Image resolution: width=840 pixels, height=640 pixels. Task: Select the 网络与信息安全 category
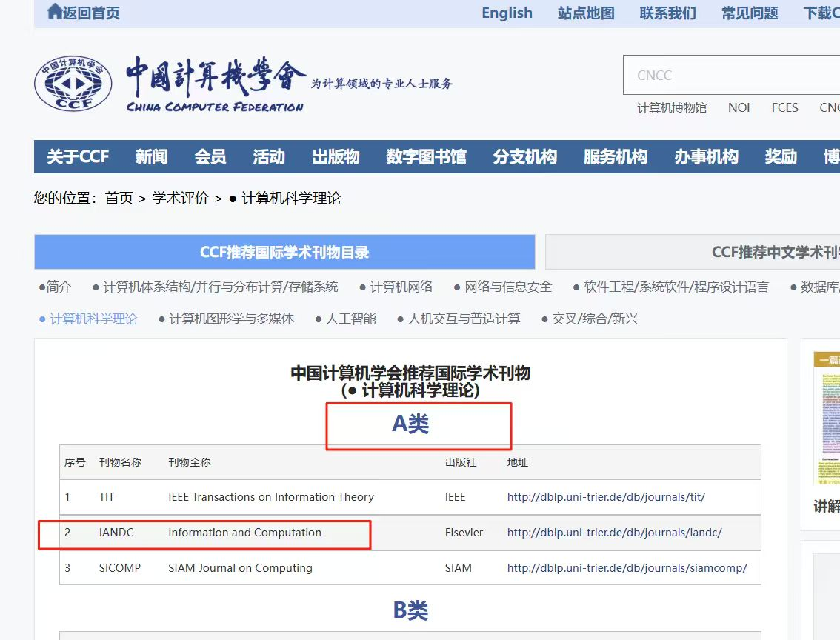pos(507,287)
